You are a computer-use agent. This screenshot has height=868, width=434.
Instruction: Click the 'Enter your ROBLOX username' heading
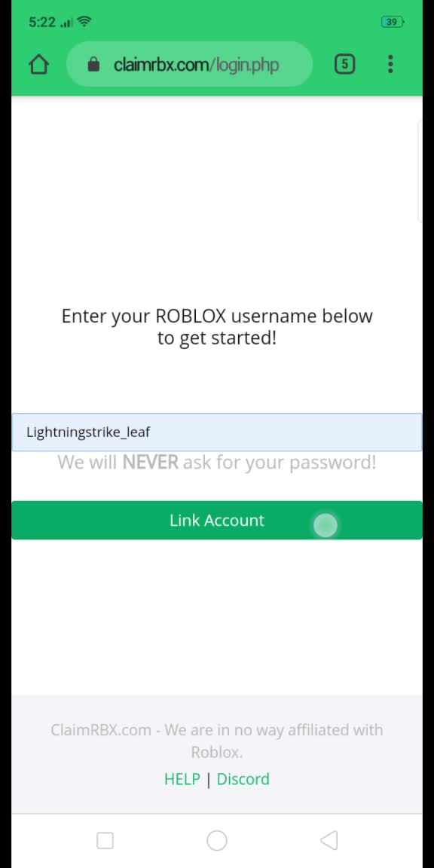click(x=217, y=326)
